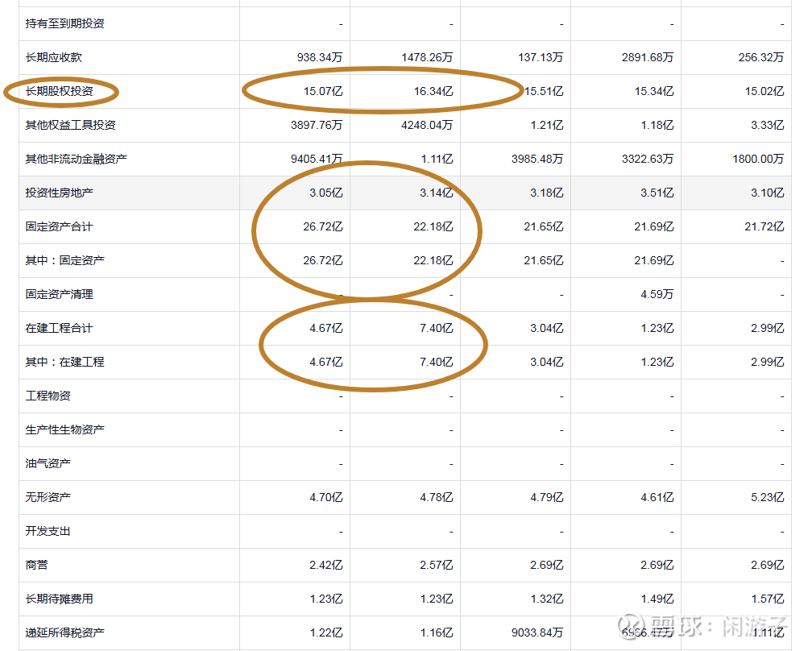Select the 4.59万 cell in 固定资产清理
The image size is (812, 651).
(657, 295)
